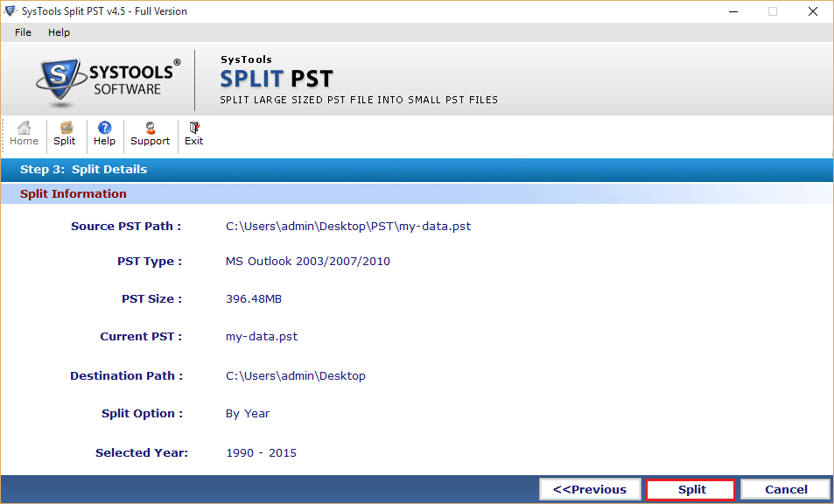Click the Step 3: Split Details header
The height and width of the screenshot is (504, 834).
point(83,170)
